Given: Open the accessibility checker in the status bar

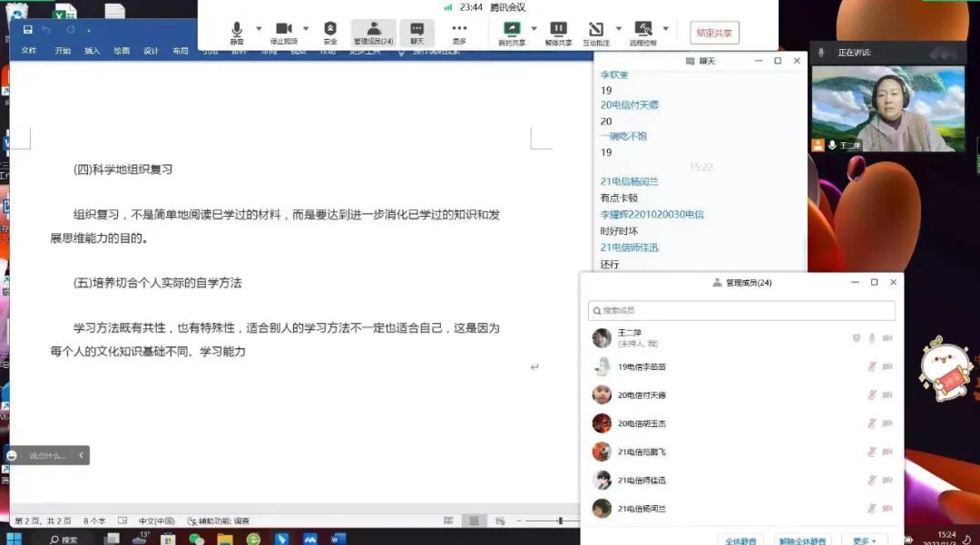Looking at the screenshot, I should click(x=219, y=521).
